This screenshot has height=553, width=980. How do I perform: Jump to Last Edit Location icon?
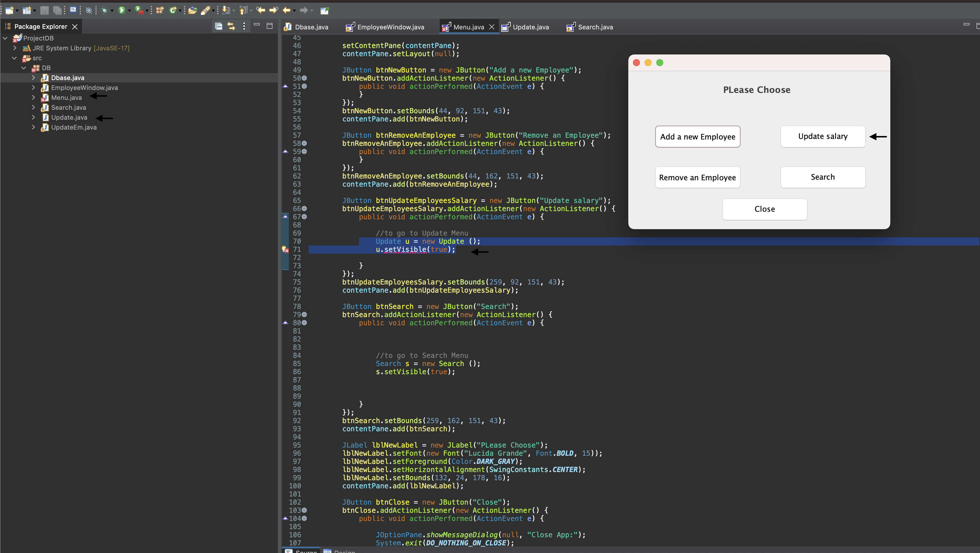[x=261, y=10]
